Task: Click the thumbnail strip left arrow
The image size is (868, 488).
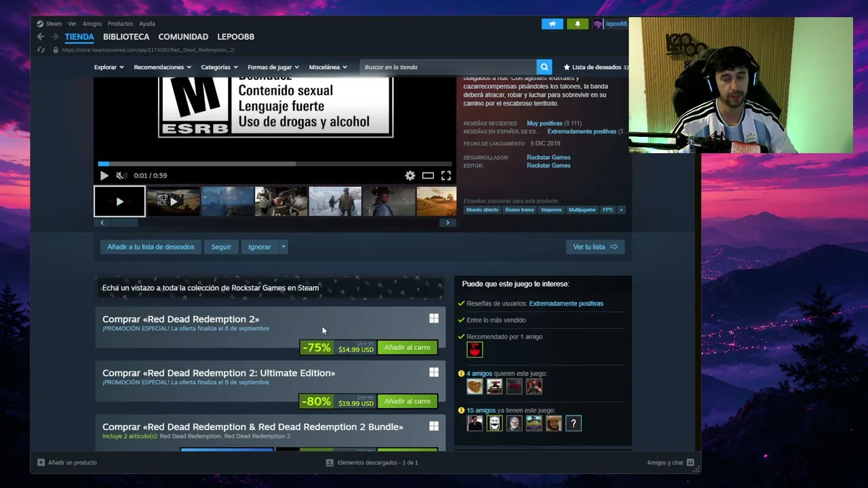Action: point(102,222)
